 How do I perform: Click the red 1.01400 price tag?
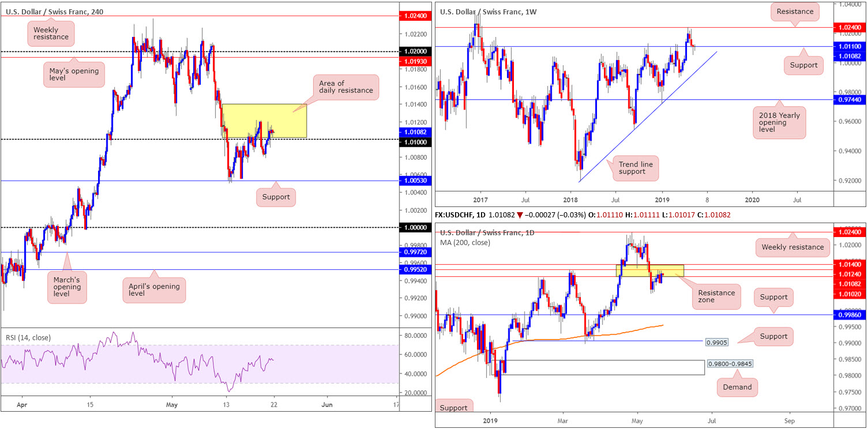click(x=851, y=265)
